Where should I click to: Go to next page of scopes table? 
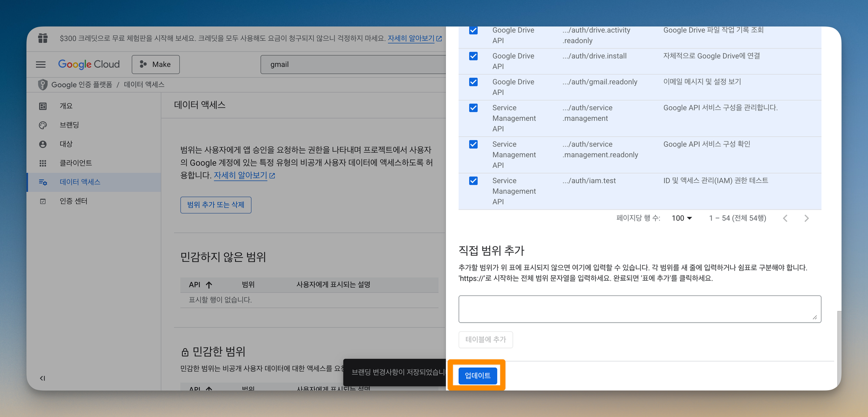[806, 218]
